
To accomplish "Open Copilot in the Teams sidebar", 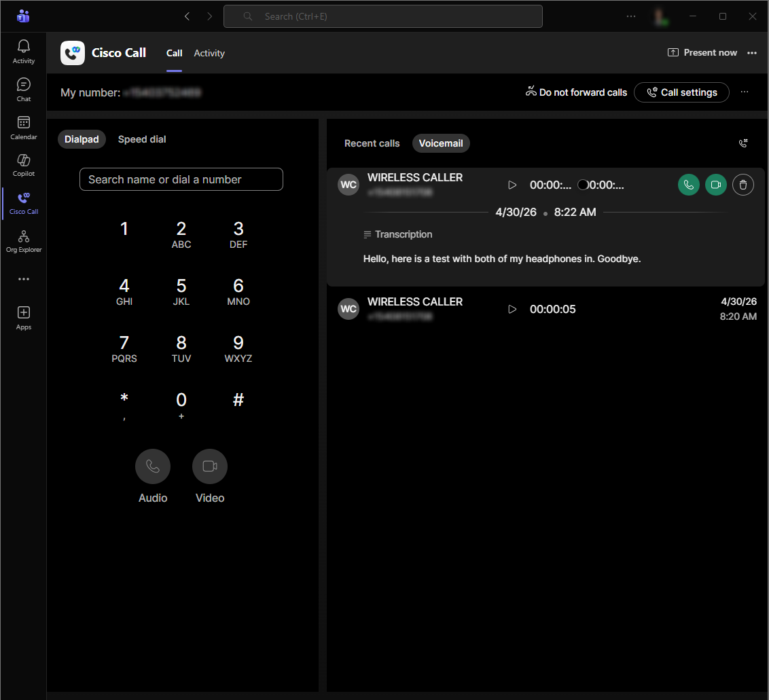I will (24, 166).
